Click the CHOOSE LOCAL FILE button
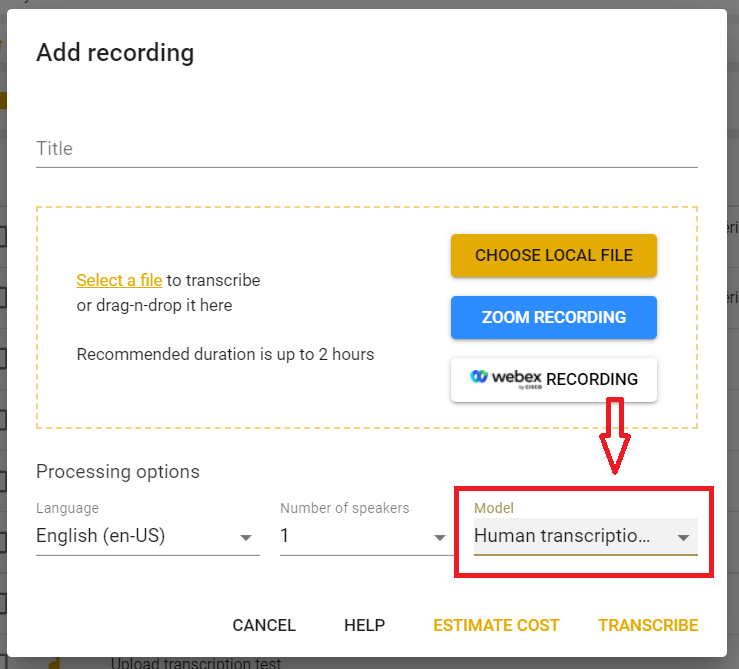The image size is (739, 669). [554, 256]
